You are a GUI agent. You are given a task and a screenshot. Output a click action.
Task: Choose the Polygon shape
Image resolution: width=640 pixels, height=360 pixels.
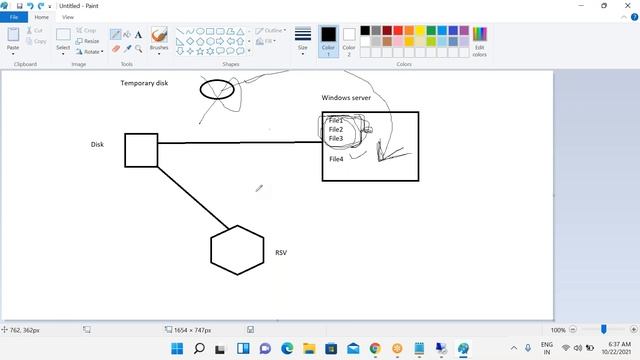click(230, 31)
